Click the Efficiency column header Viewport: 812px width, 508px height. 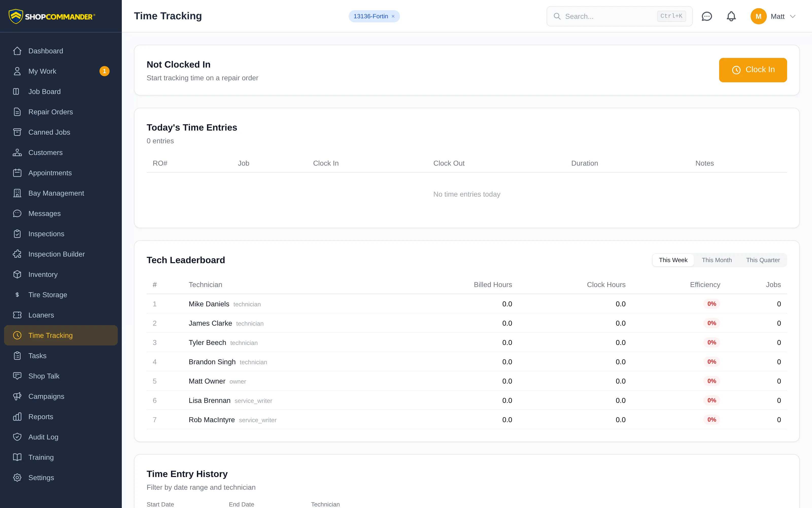tap(705, 284)
